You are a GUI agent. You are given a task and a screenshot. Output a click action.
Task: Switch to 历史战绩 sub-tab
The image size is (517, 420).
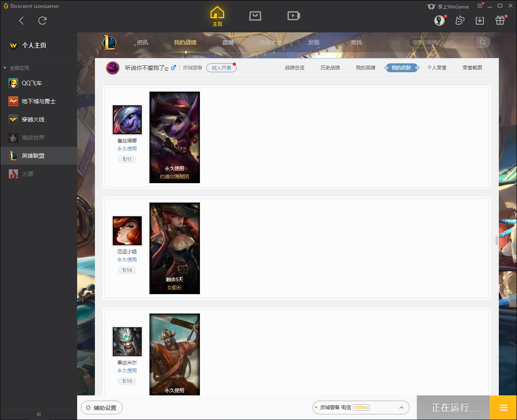click(x=330, y=68)
